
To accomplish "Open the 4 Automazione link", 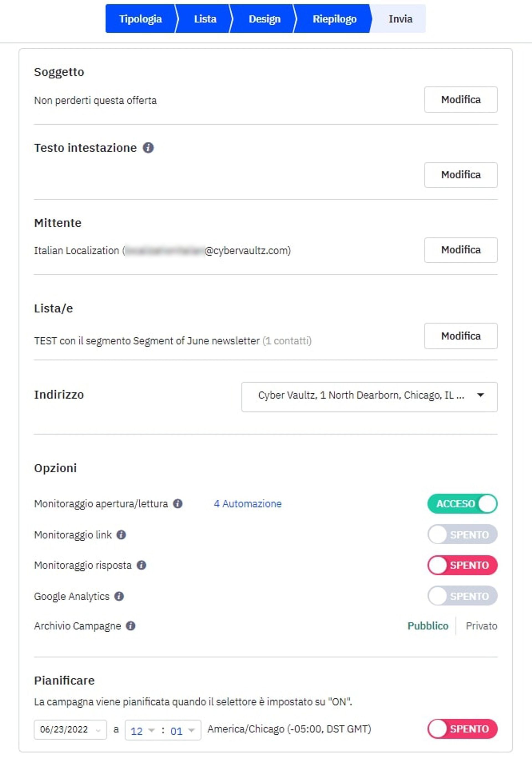I will click(248, 503).
